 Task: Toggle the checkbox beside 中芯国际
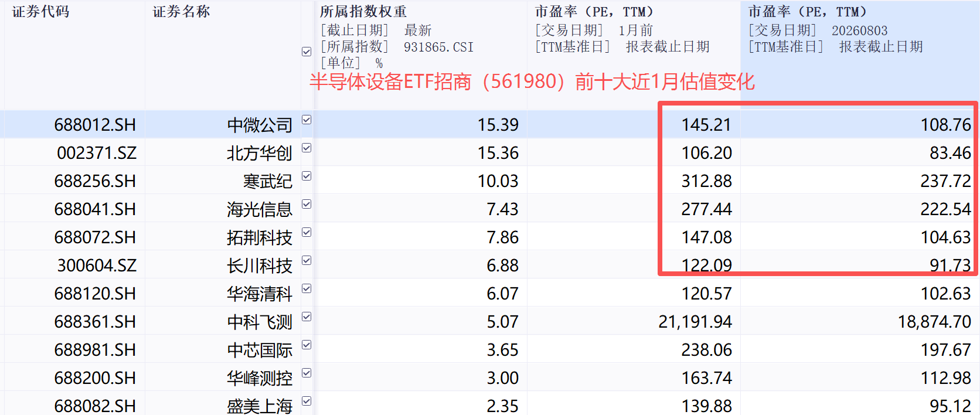tap(307, 345)
